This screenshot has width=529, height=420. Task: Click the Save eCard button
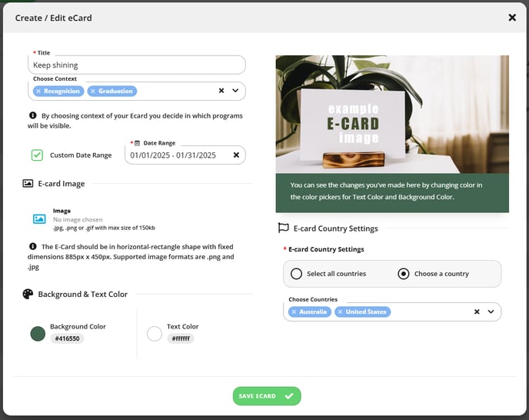pyautogui.click(x=267, y=396)
